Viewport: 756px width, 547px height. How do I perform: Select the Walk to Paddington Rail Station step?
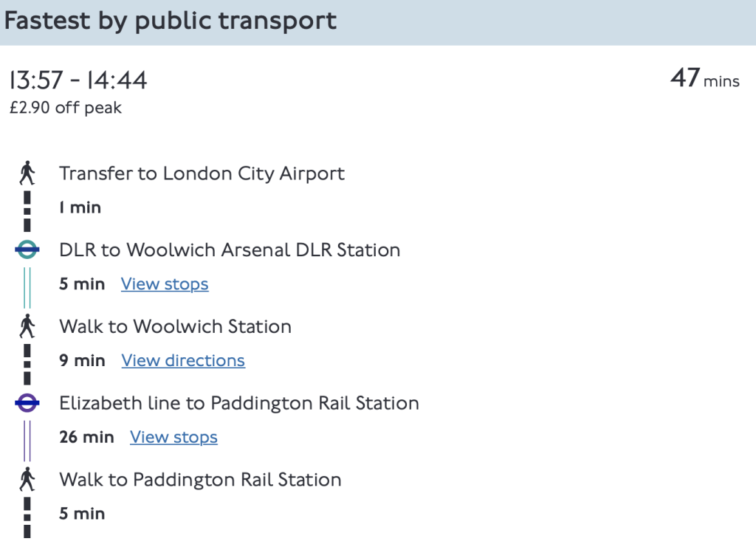[x=200, y=480]
